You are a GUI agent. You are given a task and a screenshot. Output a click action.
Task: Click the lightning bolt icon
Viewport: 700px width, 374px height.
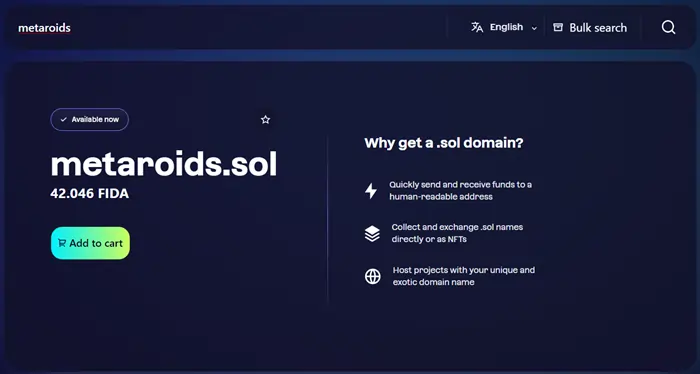[371, 191]
